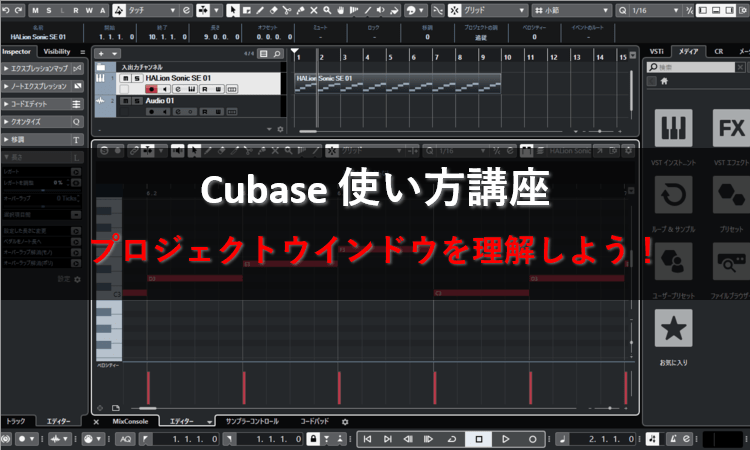This screenshot has width=750, height=450.
Task: Click the add track plus button
Action: coord(102,52)
